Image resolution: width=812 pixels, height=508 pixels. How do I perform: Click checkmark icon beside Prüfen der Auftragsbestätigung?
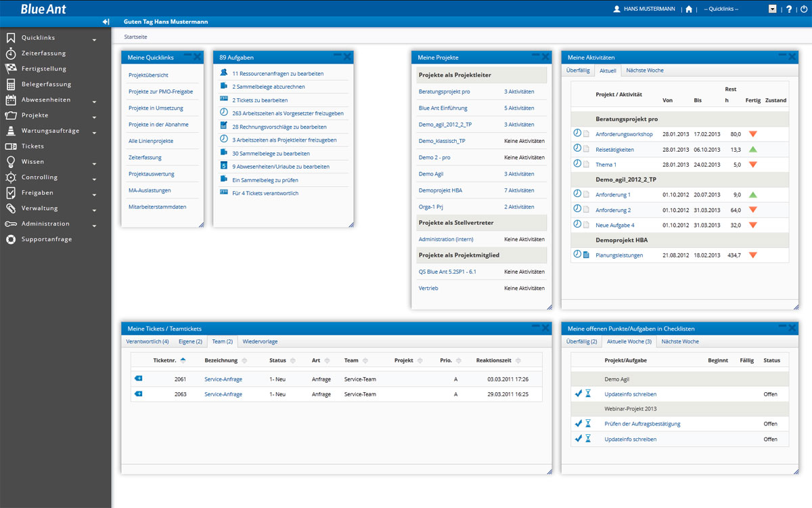pos(578,423)
